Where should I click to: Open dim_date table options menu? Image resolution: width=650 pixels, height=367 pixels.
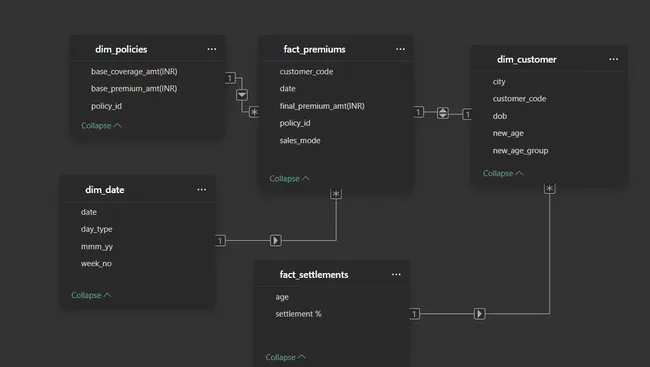(201, 190)
